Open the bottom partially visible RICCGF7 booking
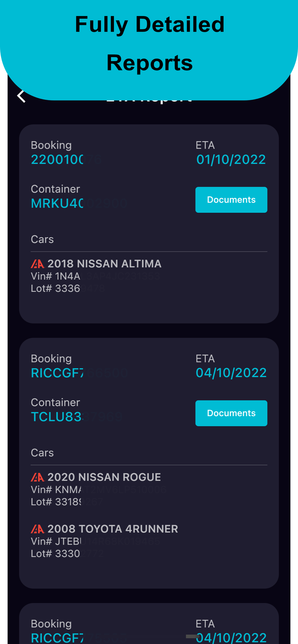 [x=57, y=638]
